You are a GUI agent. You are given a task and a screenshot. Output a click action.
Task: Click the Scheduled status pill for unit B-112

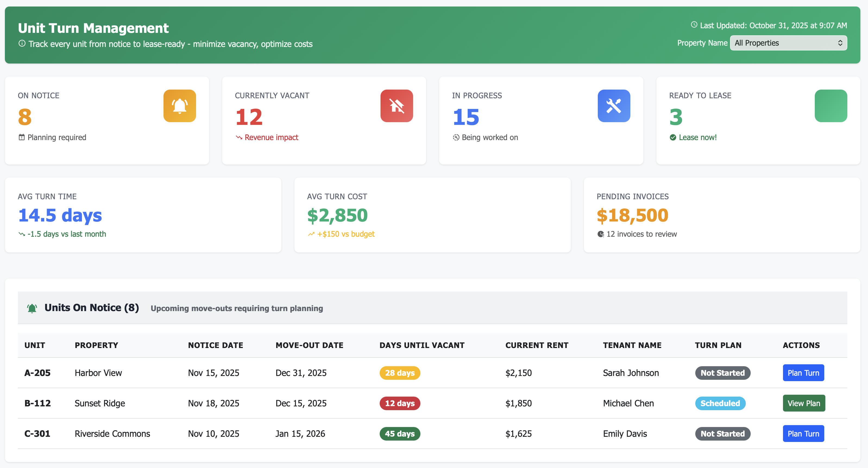point(720,403)
